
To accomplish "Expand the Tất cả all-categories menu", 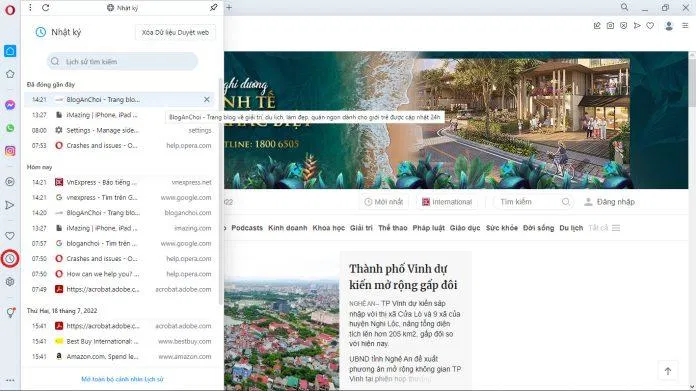I will (604, 228).
